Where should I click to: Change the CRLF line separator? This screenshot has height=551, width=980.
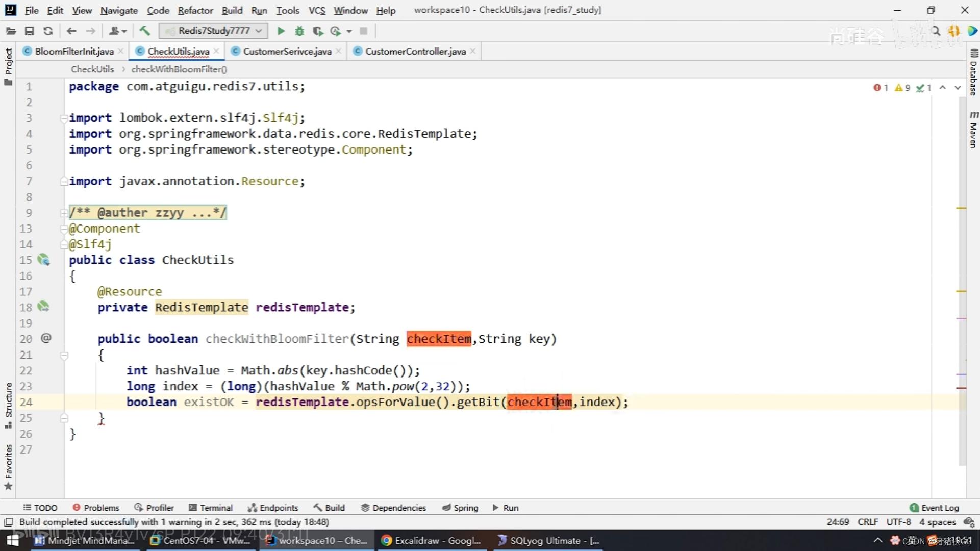(x=868, y=522)
